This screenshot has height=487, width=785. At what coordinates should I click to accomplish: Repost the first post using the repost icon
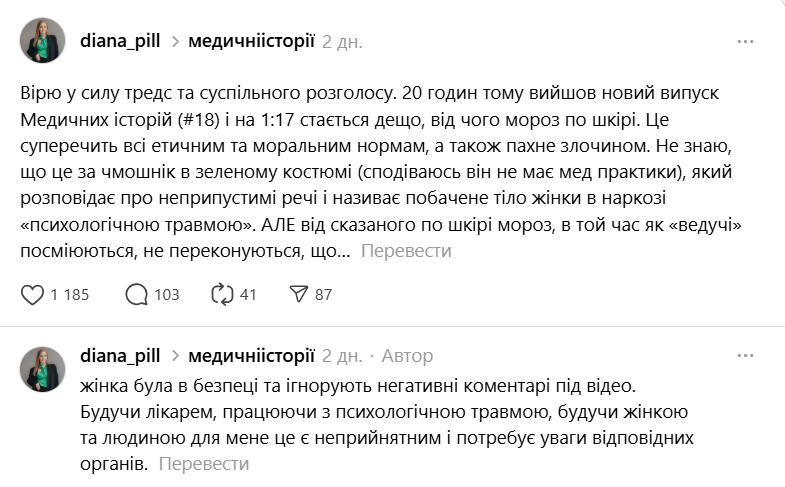(221, 294)
